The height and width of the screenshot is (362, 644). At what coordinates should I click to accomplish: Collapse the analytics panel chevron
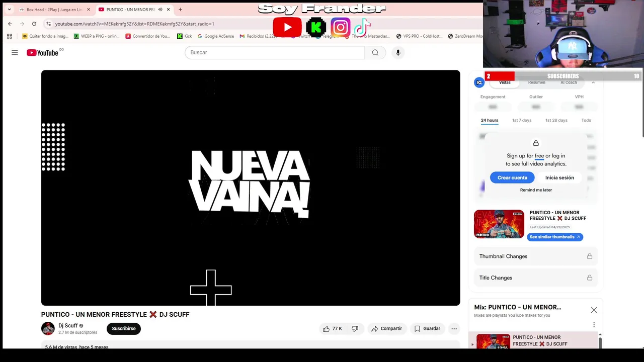click(x=593, y=82)
